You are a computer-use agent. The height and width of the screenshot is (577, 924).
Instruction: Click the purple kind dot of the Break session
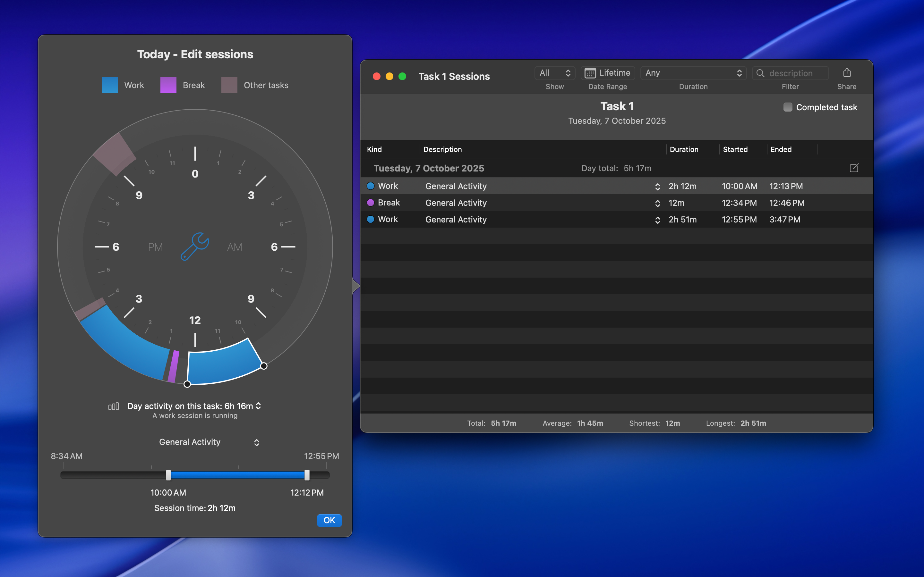click(x=370, y=203)
